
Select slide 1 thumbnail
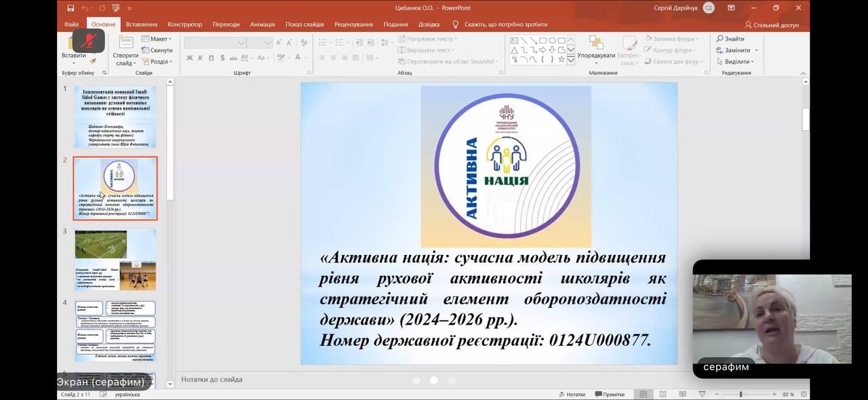pyautogui.click(x=115, y=117)
